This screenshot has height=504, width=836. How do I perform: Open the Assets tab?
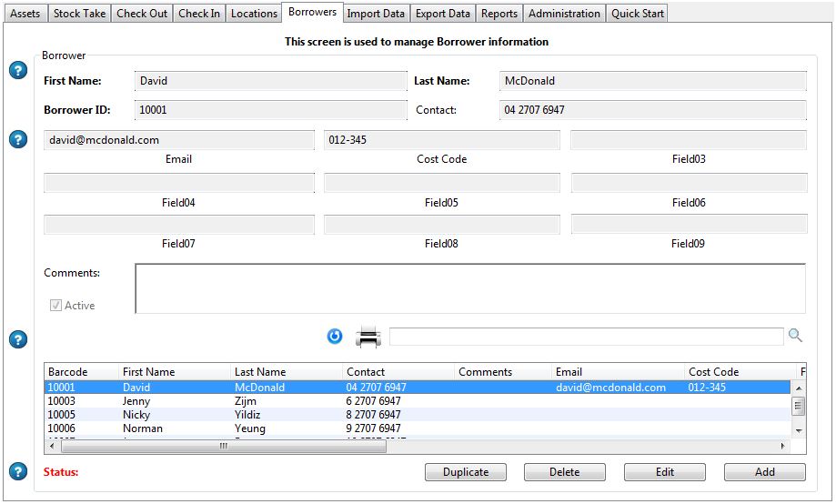[25, 14]
